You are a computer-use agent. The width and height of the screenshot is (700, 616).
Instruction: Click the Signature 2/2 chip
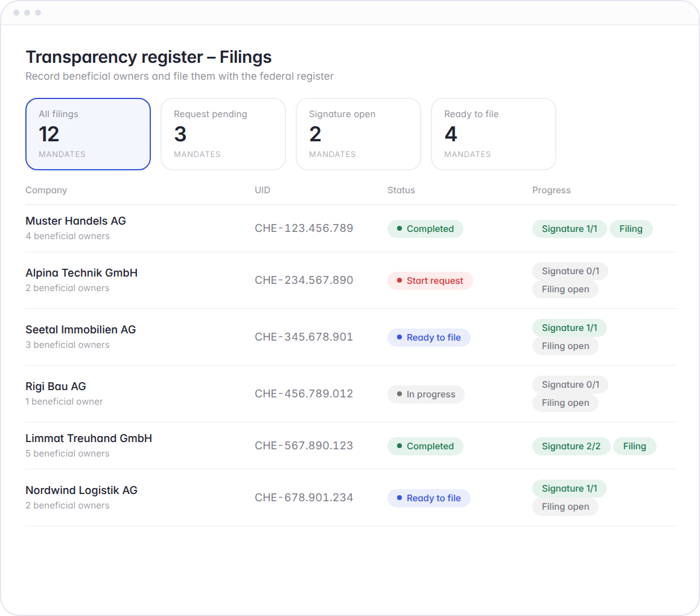pos(571,446)
